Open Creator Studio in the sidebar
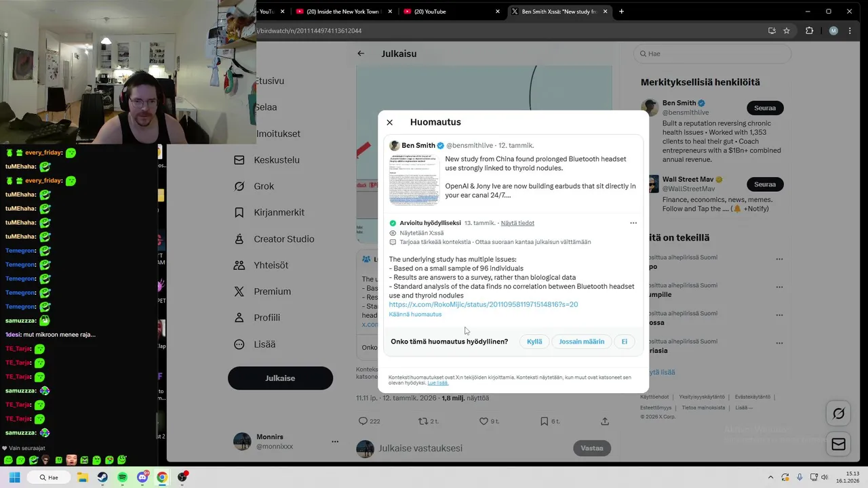The height and width of the screenshot is (488, 868). click(273, 239)
